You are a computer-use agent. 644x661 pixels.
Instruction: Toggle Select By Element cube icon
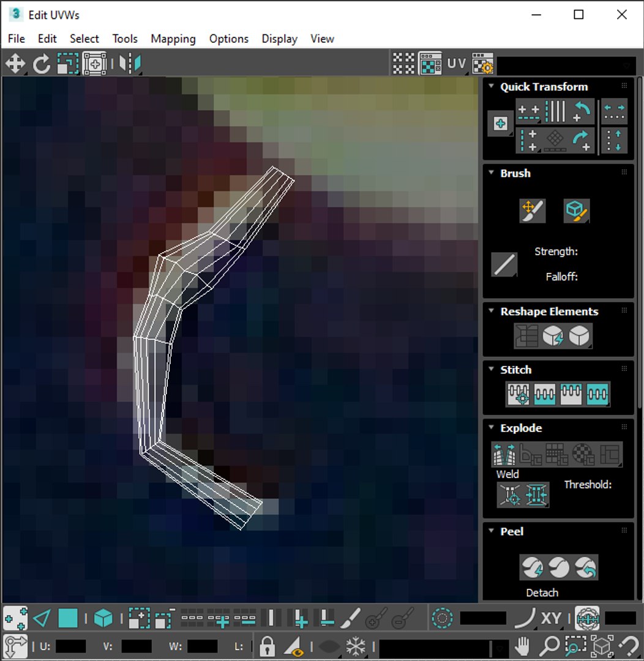[103, 618]
